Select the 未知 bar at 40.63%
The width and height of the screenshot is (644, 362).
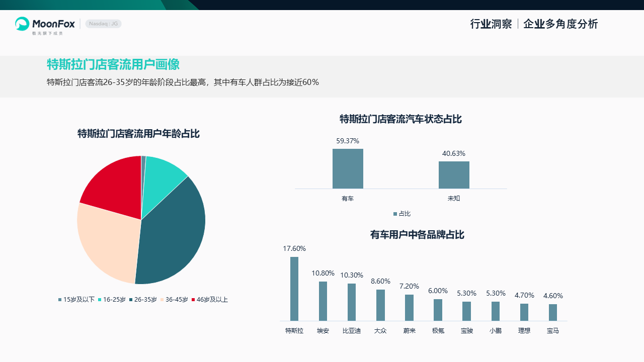click(x=454, y=175)
